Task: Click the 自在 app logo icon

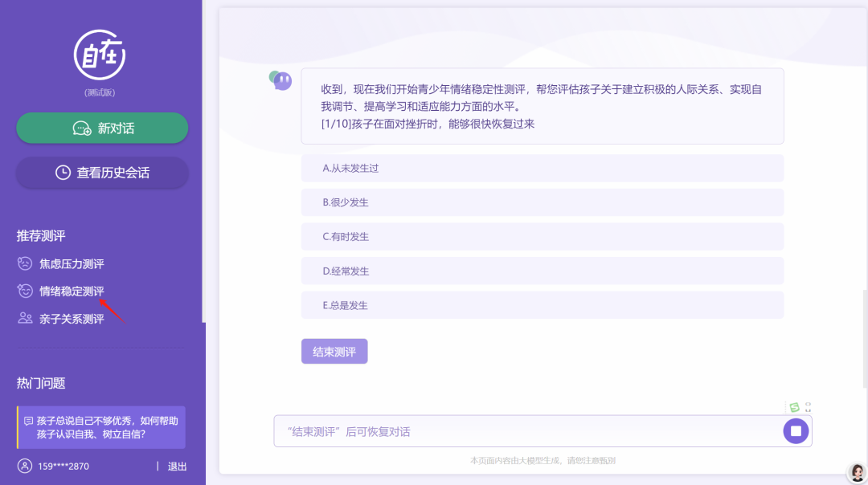Action: pyautogui.click(x=102, y=56)
